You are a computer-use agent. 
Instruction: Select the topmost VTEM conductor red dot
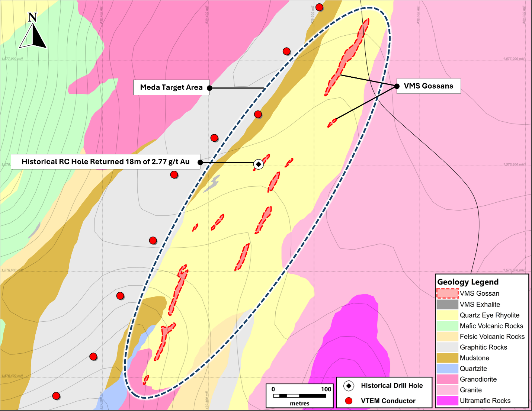pos(319,7)
